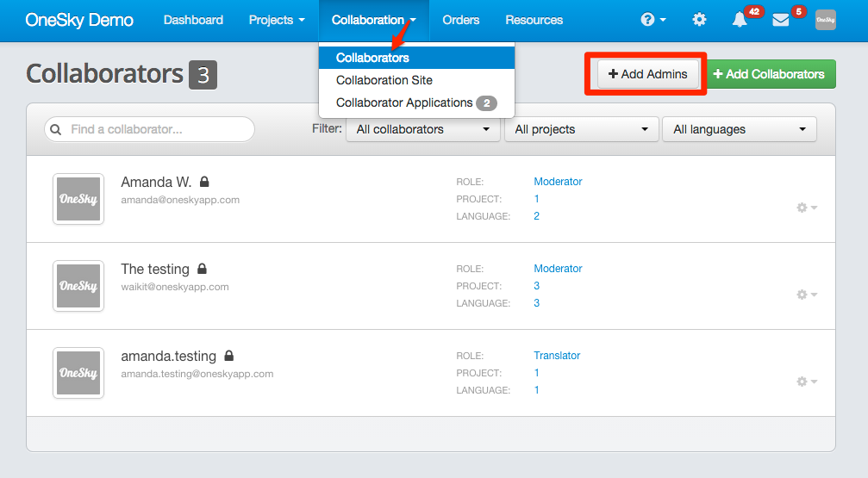
Task: Open the notifications bell icon
Action: point(740,20)
